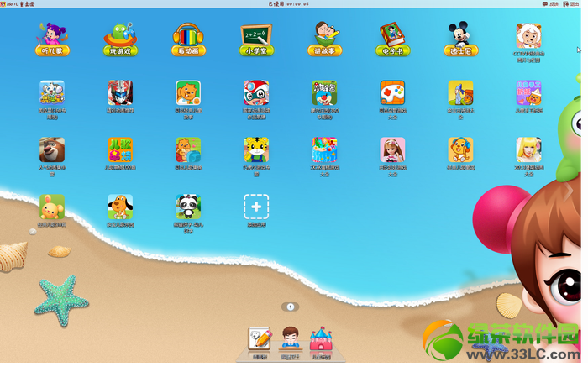Launch the 儿歌串烧 orange songs app
588x372 pixels.
120,149
